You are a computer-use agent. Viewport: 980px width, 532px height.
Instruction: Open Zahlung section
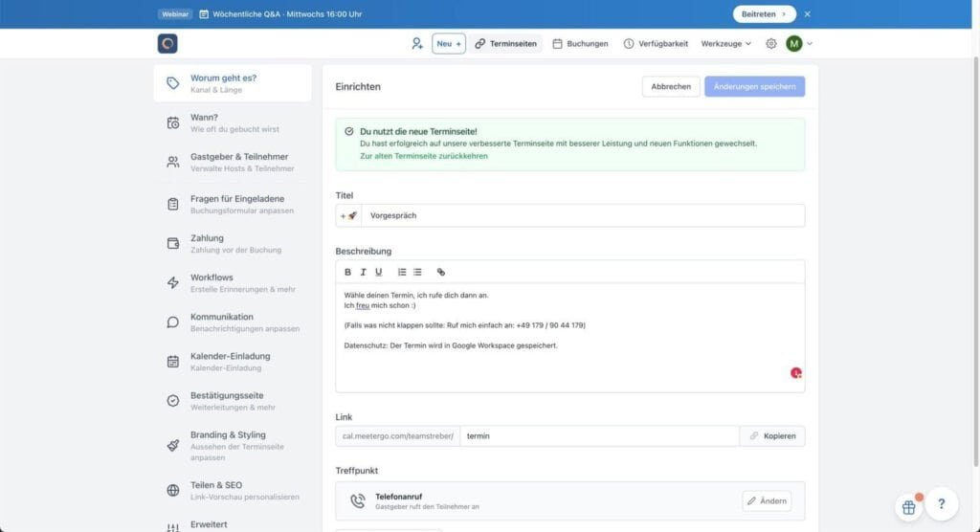click(233, 243)
